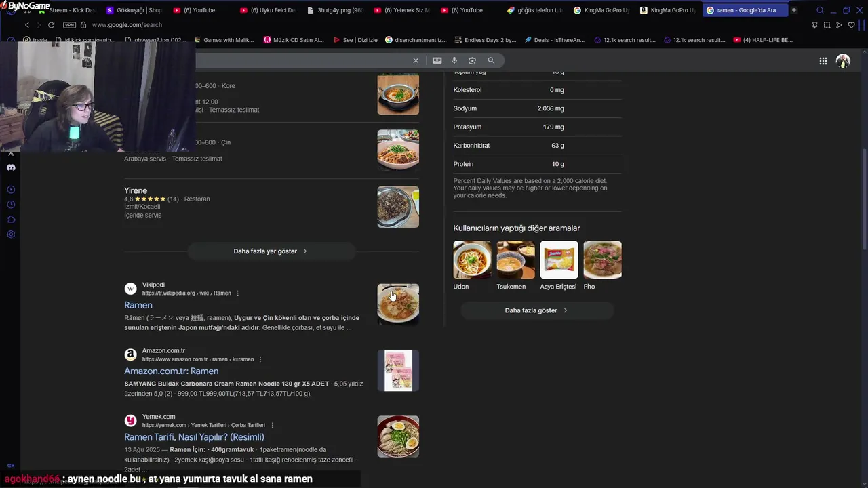
Task: Open the Player icon in the sidebar
Action: coord(11,190)
